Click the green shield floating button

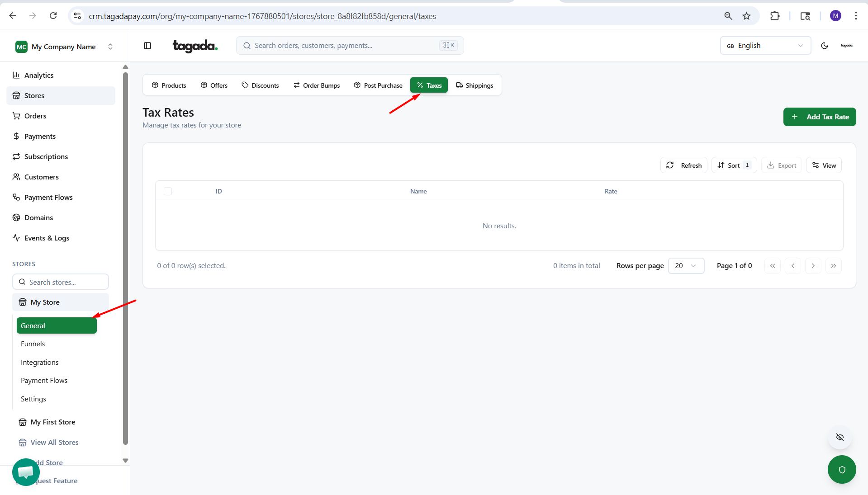pos(841,470)
